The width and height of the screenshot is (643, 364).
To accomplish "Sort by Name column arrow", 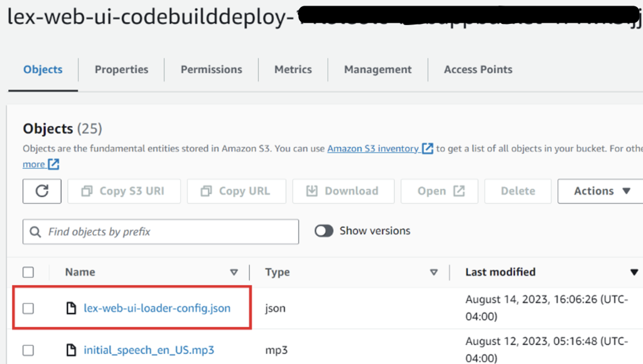I will (234, 272).
